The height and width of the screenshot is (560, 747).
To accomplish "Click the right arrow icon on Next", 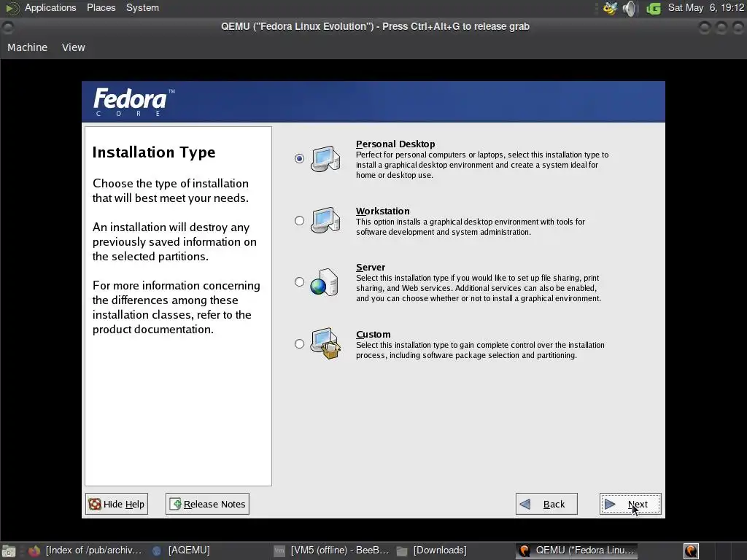I will coord(610,504).
